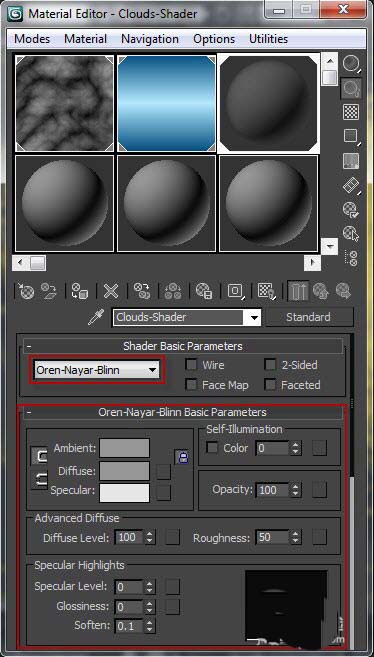Click the Make Unique icon
This screenshot has height=657, width=374.
(173, 291)
